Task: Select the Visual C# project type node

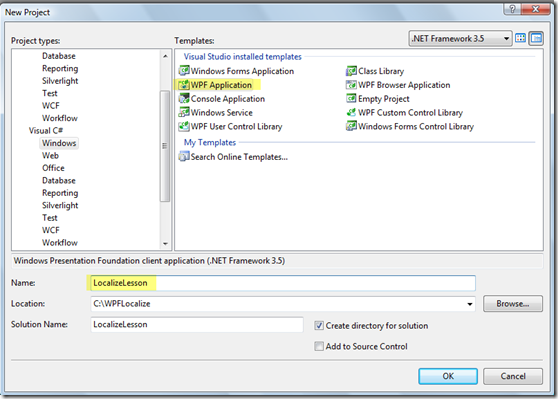Action: tap(46, 131)
